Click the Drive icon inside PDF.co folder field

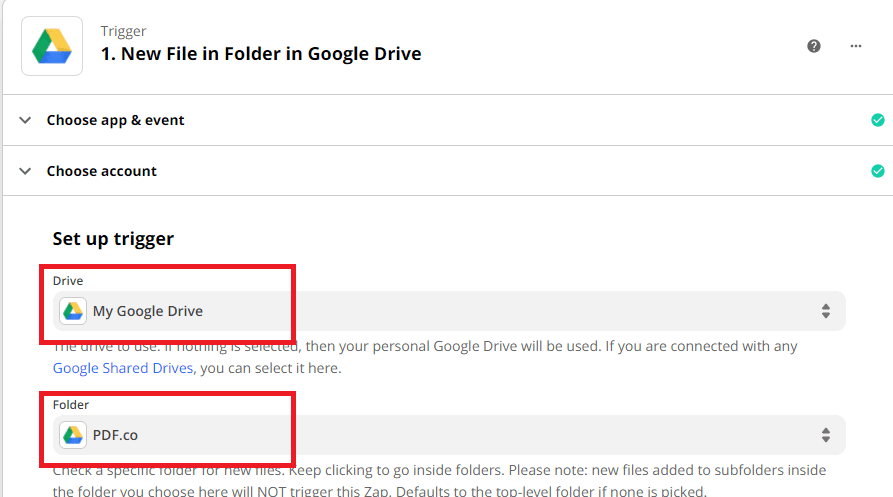(73, 435)
